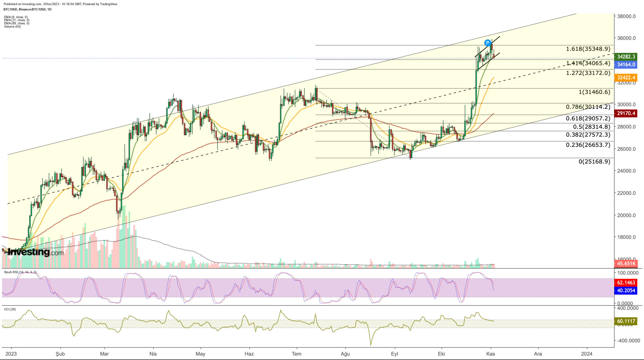Click the 0.236(26653.7) Fibonacci level label
The width and height of the screenshot is (644, 360).
[x=588, y=145]
